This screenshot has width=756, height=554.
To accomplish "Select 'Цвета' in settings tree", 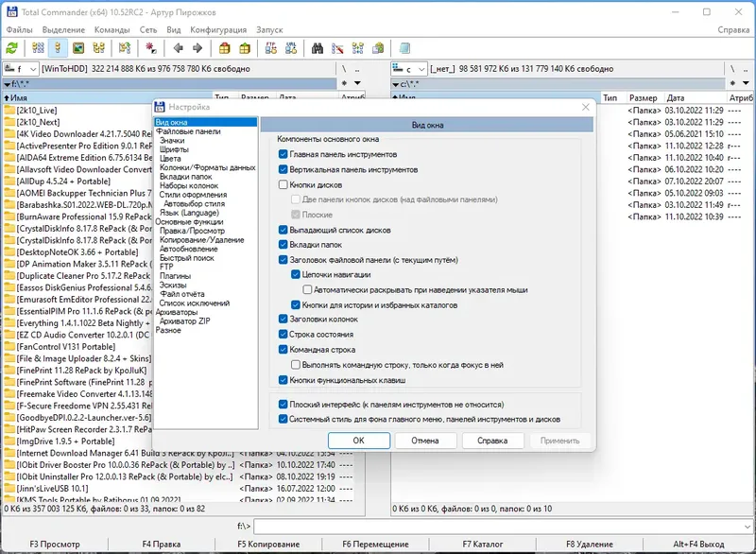I will pos(170,159).
